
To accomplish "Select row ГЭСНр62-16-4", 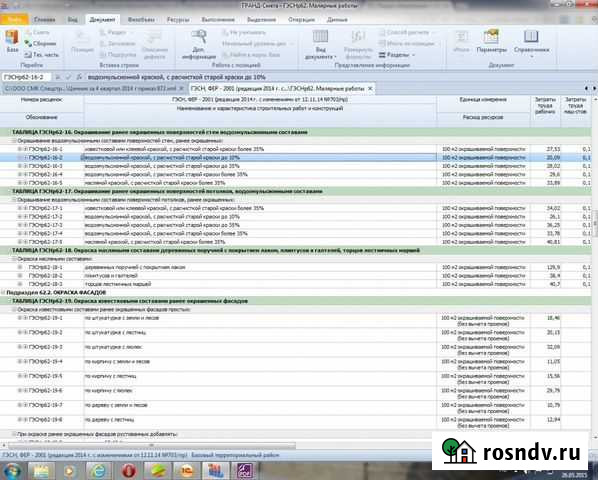I will coord(296,174).
